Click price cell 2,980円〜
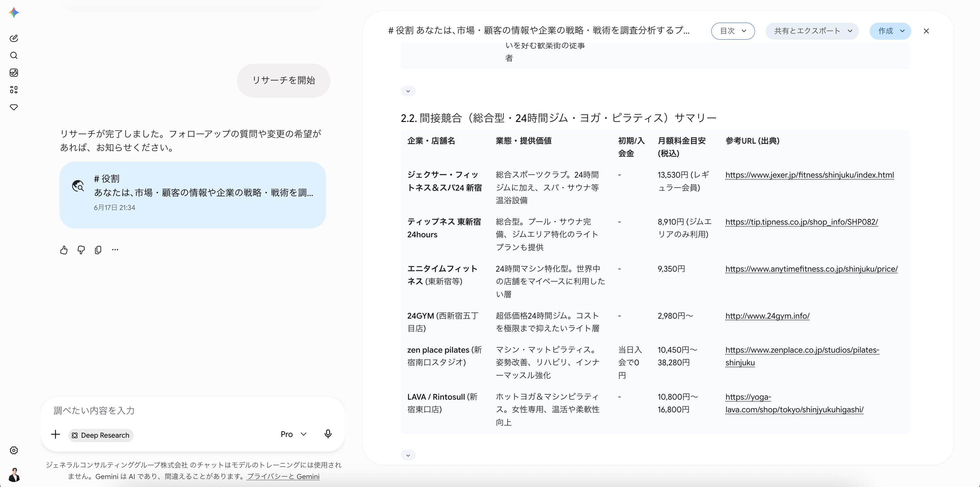The image size is (980, 487). [x=675, y=316]
